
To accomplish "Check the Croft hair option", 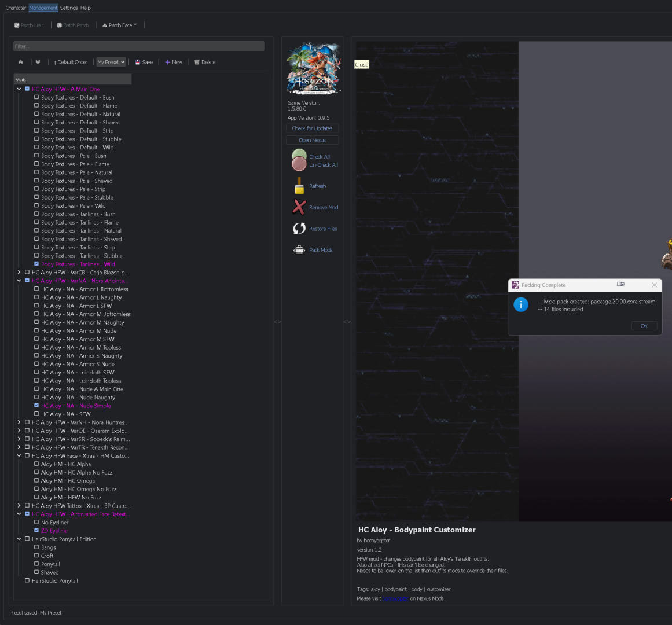I will pyautogui.click(x=36, y=556).
